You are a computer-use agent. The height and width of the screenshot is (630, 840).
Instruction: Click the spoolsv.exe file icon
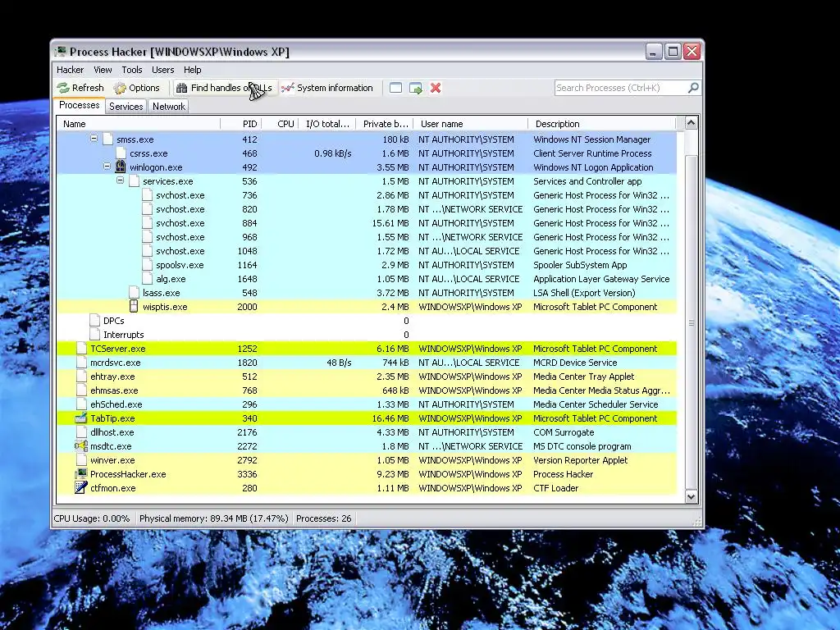[x=148, y=265]
